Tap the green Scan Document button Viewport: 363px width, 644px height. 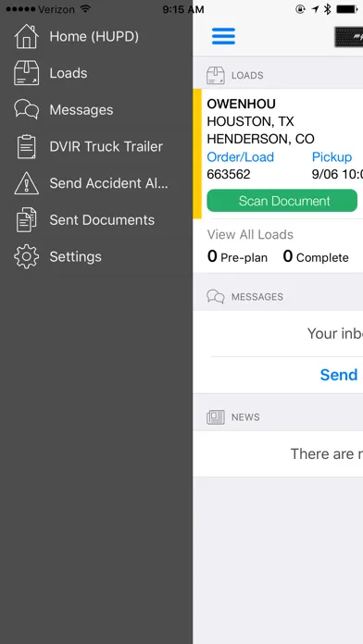pyautogui.click(x=282, y=201)
